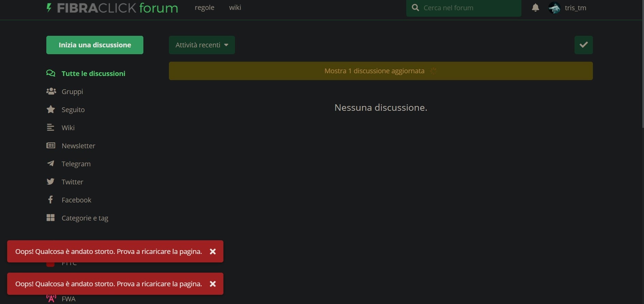Dismiss the upper red error notification
The width and height of the screenshot is (644, 304).
point(213,252)
